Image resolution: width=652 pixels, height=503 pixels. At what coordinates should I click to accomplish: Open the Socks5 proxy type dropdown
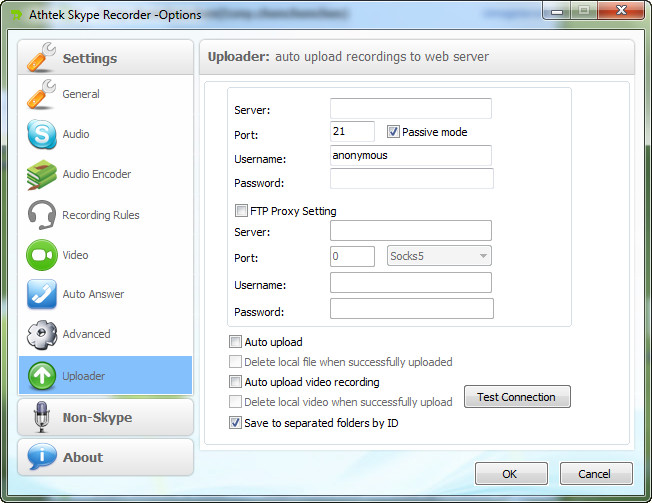439,256
